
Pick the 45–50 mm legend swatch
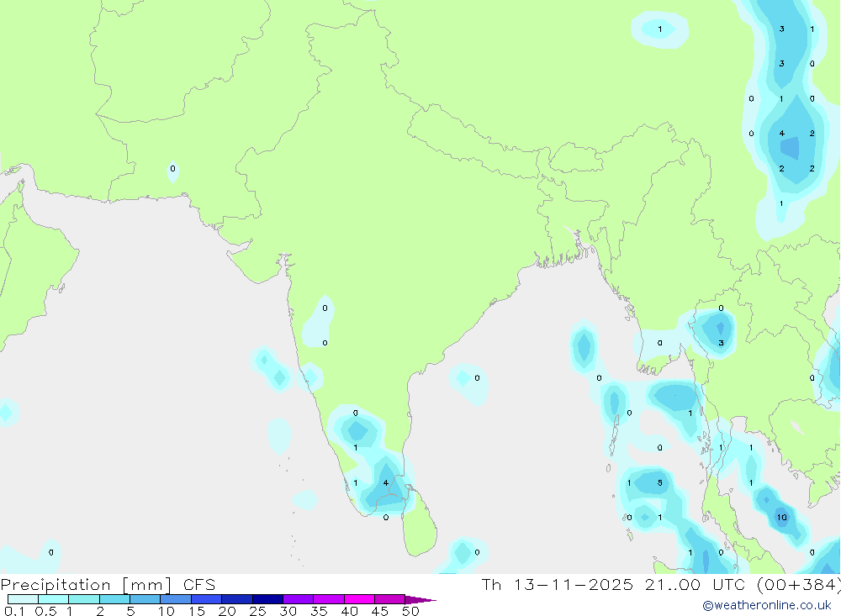coord(389,599)
